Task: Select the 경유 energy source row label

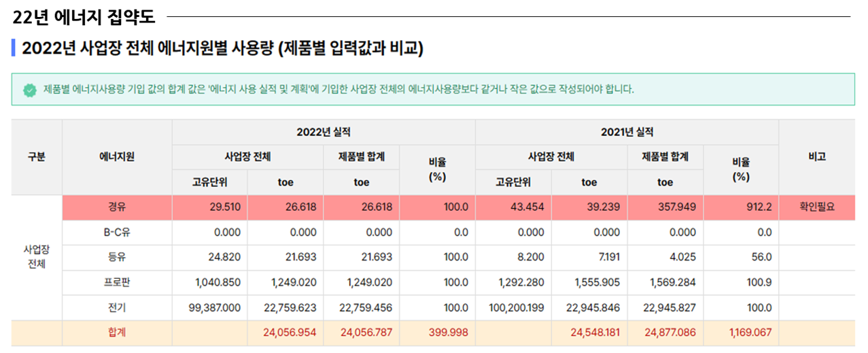Action: tap(116, 207)
